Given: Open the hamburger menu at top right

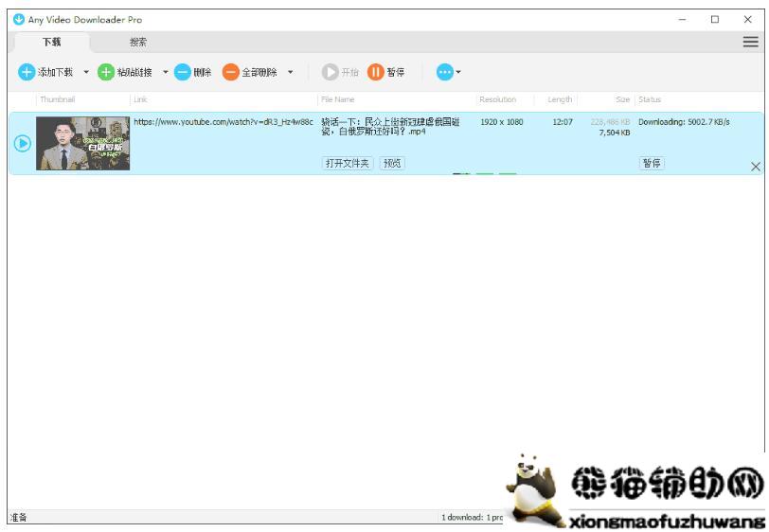Looking at the screenshot, I should pos(750,42).
